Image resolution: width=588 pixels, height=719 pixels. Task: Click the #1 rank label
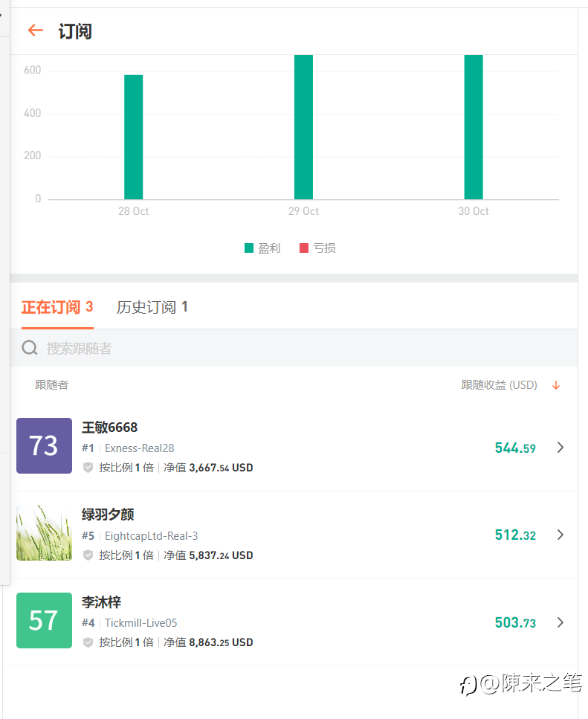(88, 448)
